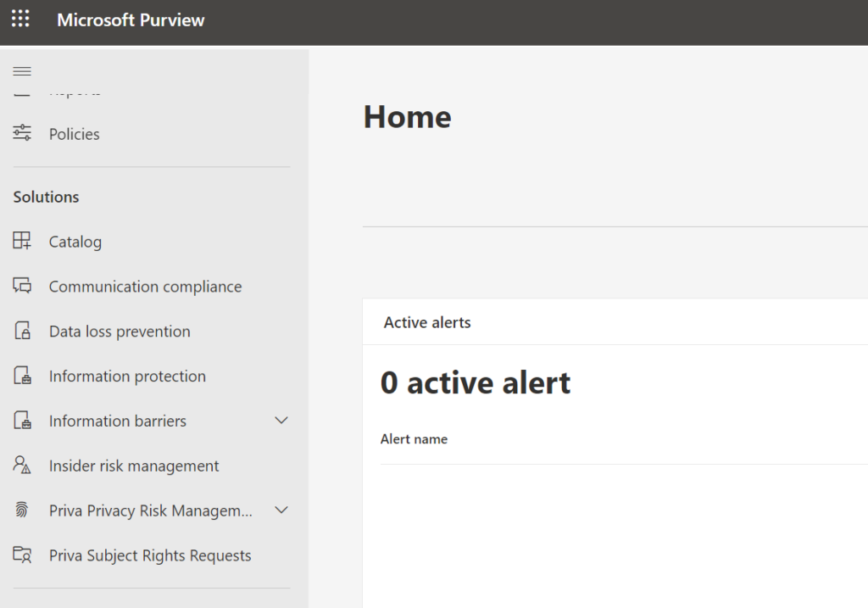Collapse the navigation hamburger menu

pos(22,71)
